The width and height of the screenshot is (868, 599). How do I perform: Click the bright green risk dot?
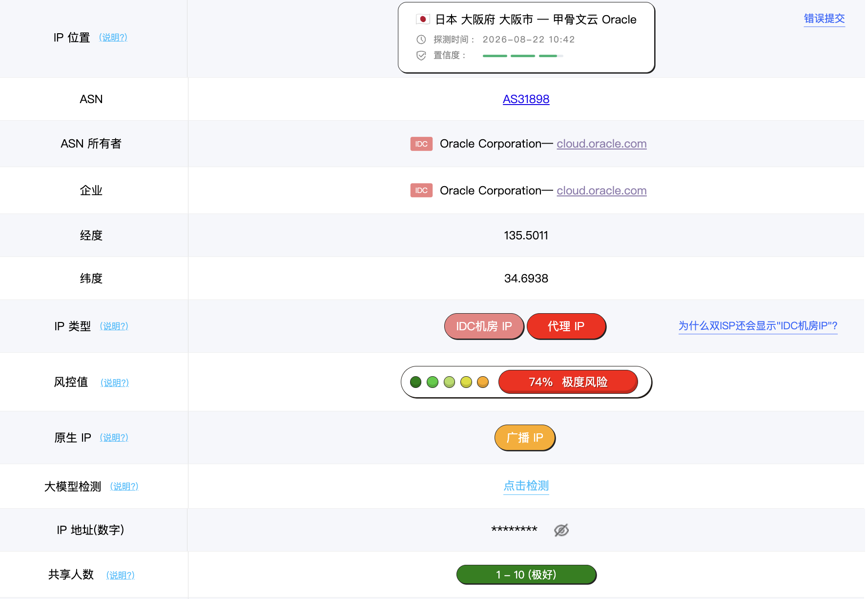[x=433, y=382]
